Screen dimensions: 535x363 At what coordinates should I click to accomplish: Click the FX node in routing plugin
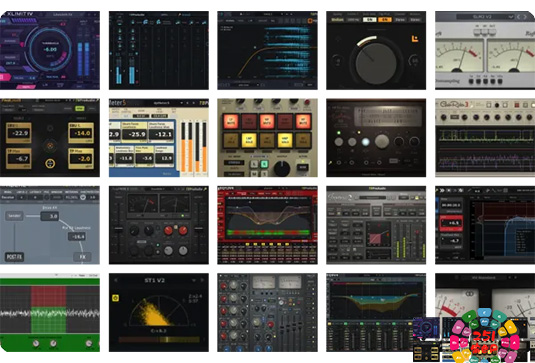(82, 257)
